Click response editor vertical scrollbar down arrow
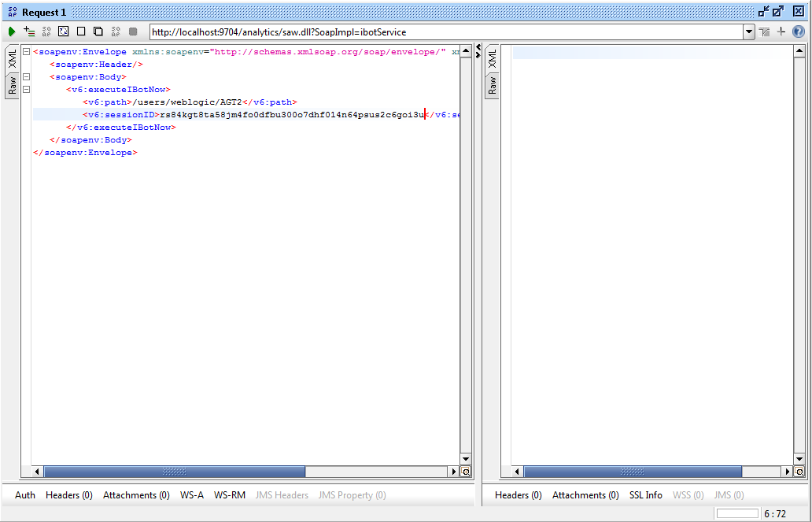Image resolution: width=812 pixels, height=522 pixels. pos(799,459)
